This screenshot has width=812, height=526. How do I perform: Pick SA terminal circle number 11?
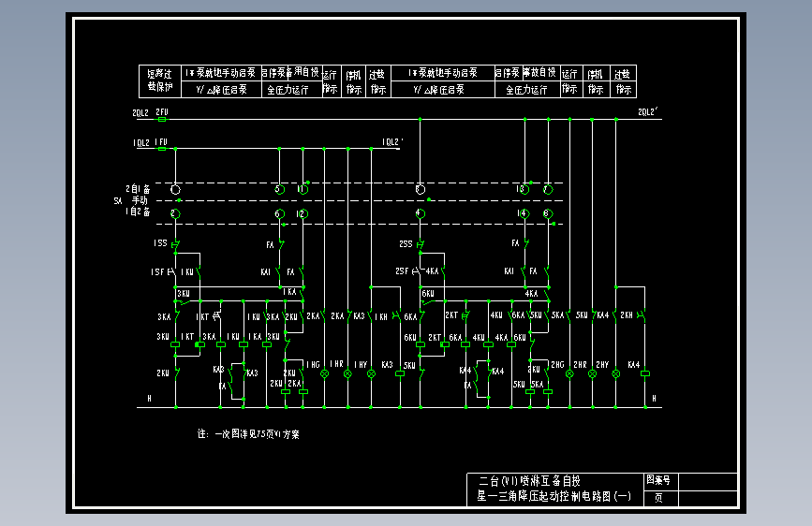303,189
